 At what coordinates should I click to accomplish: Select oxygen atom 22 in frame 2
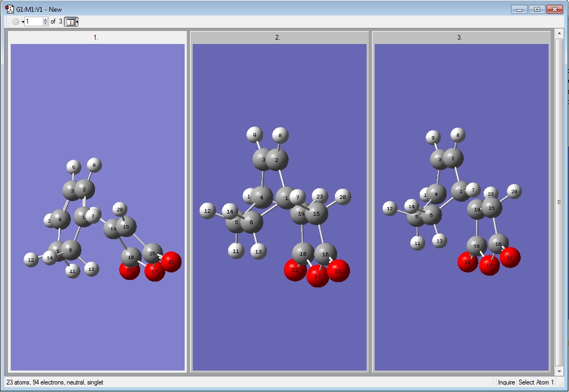[x=295, y=270]
